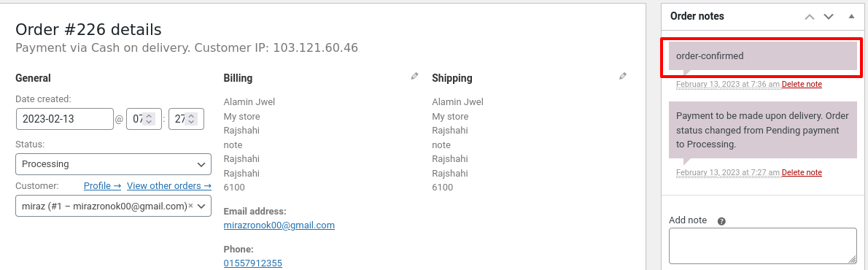Edit billing address with pencil icon

[x=414, y=77]
